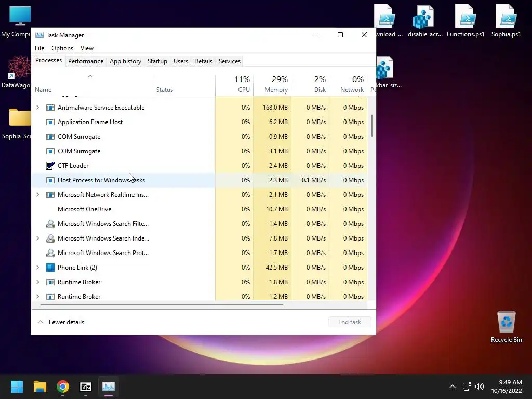Click Microsoft Windows Search Indexer icon
Viewport: 532px width, 399px height.
coord(50,238)
